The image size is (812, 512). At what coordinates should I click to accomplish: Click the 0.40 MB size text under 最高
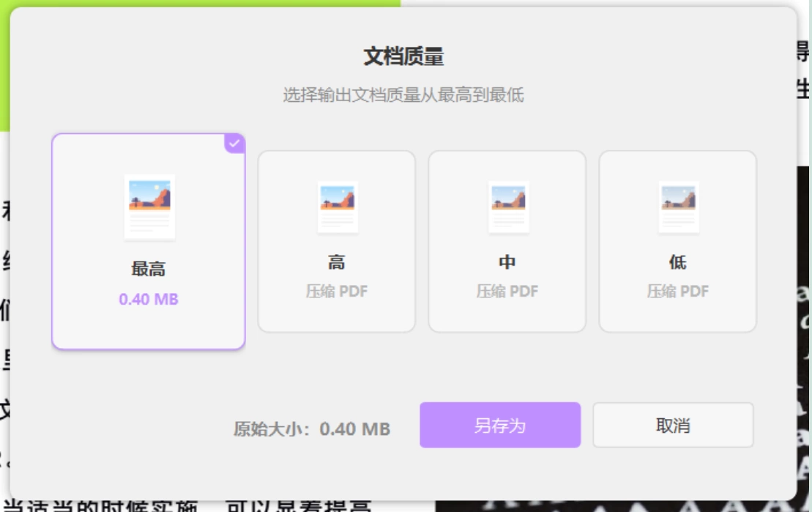(149, 299)
